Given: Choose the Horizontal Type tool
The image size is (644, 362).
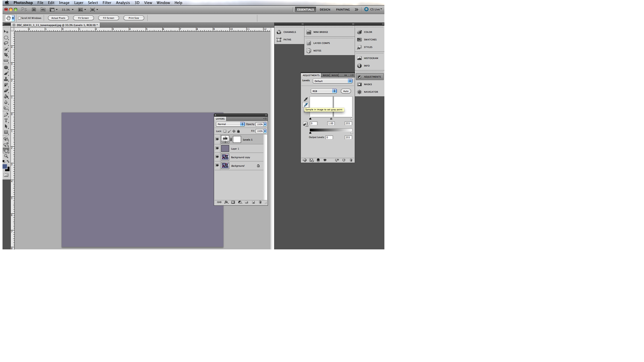Looking at the screenshot, I should [6, 120].
